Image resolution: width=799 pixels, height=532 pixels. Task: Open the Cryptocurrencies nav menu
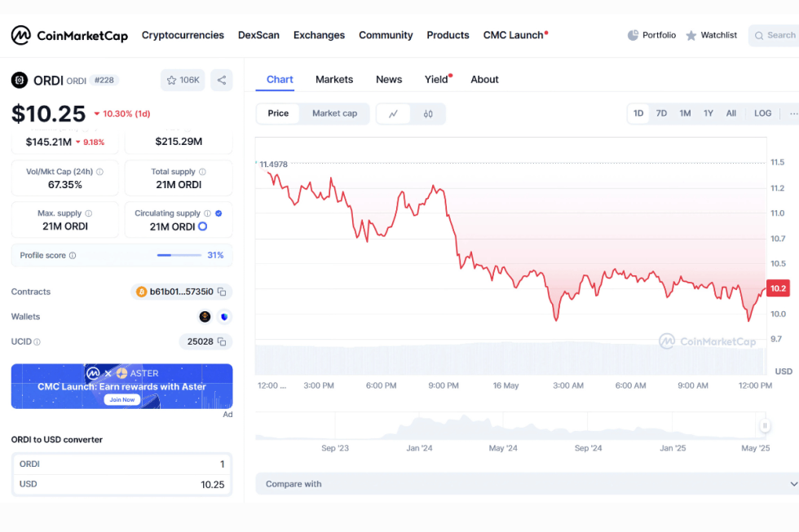(x=183, y=35)
